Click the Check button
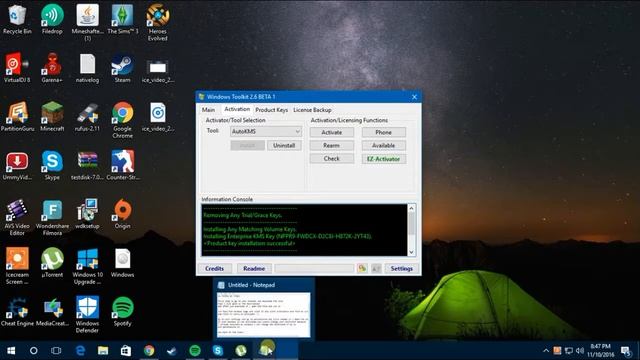This screenshot has width=640, height=360. click(331, 158)
